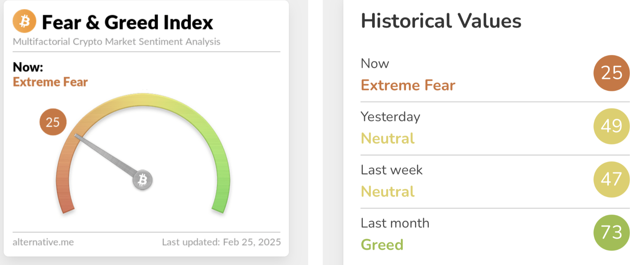This screenshot has width=644, height=265.
Task: Click the Yesterday value circle showing 49
Action: point(611,126)
